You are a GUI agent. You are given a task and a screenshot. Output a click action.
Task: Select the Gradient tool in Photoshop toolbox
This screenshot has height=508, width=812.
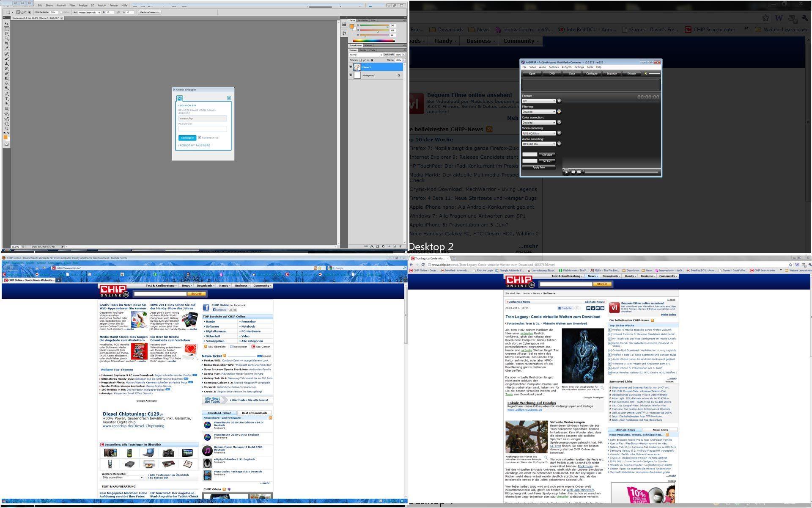coord(5,78)
